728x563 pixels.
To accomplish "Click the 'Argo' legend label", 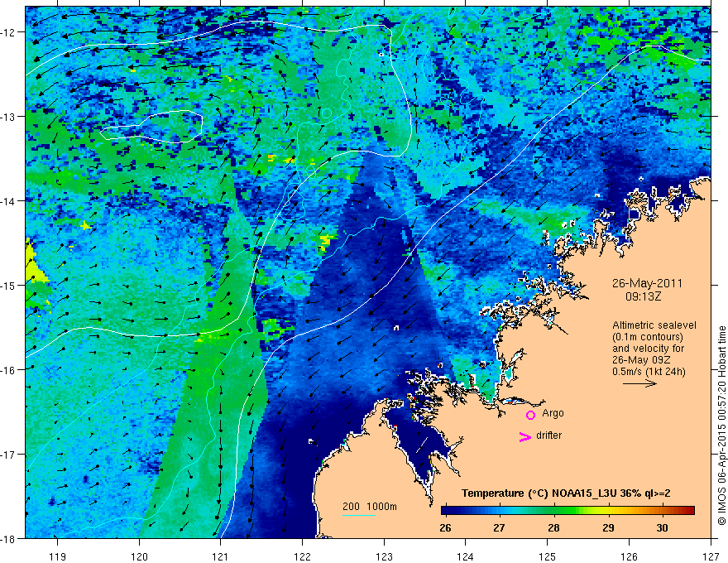I will pos(553,413).
